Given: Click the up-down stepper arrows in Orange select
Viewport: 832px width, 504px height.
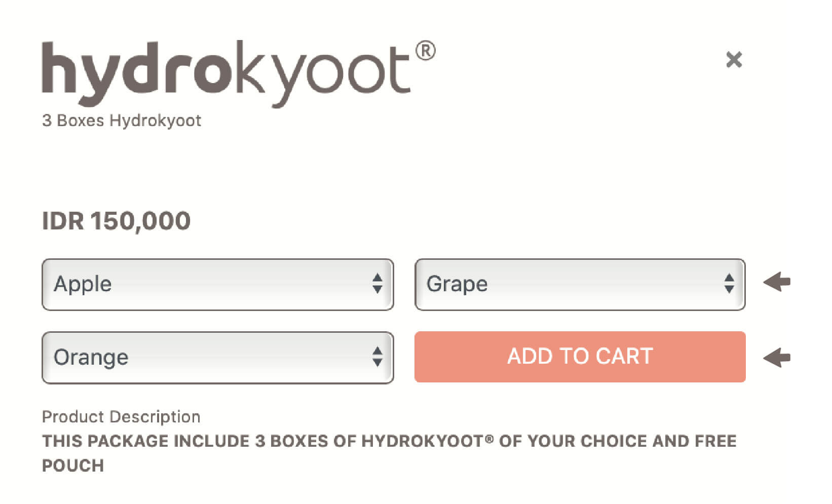Looking at the screenshot, I should (x=377, y=357).
